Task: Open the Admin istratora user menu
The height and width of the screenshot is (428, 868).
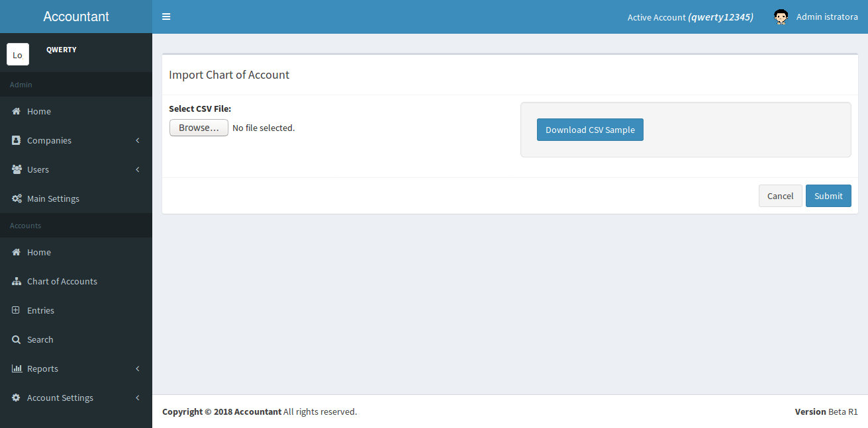Action: [x=816, y=17]
